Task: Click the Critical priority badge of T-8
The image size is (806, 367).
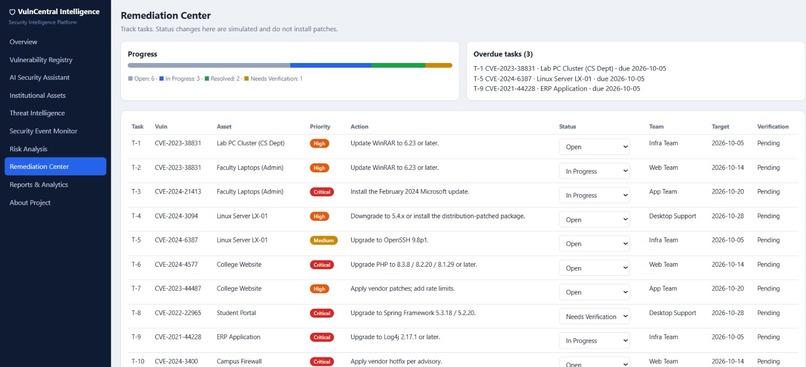Action: tap(322, 313)
